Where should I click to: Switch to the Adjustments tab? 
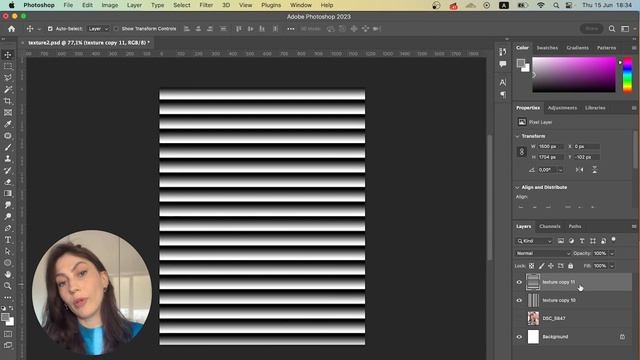pyautogui.click(x=562, y=108)
